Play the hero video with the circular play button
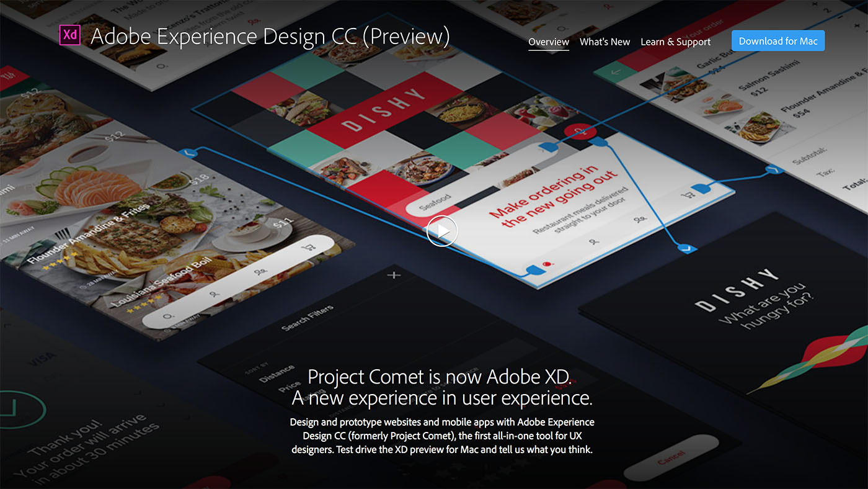The width and height of the screenshot is (868, 489). coord(441,231)
